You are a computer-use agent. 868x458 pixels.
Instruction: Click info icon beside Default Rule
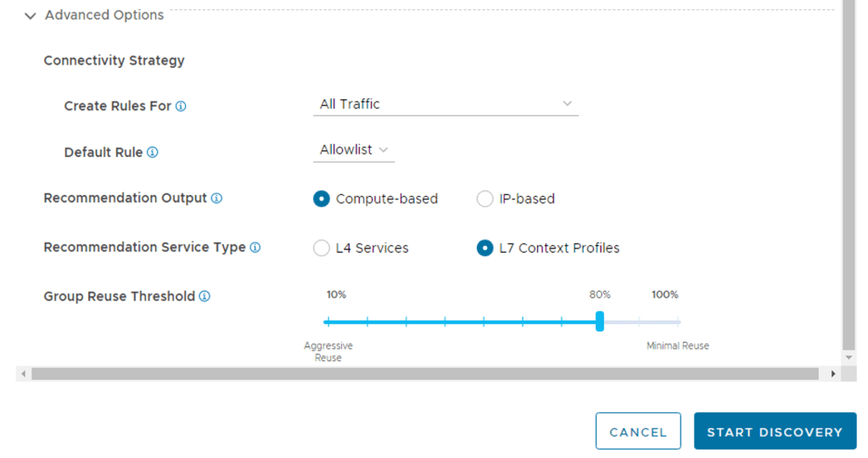tap(153, 153)
